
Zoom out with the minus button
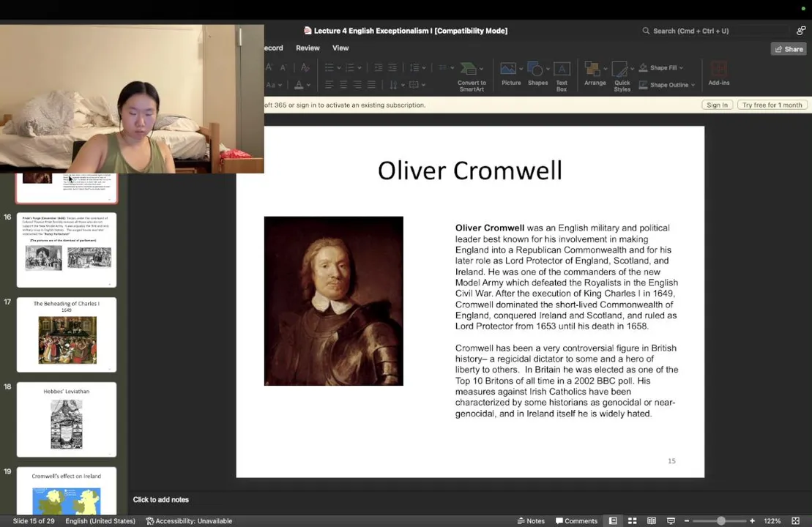[687, 521]
